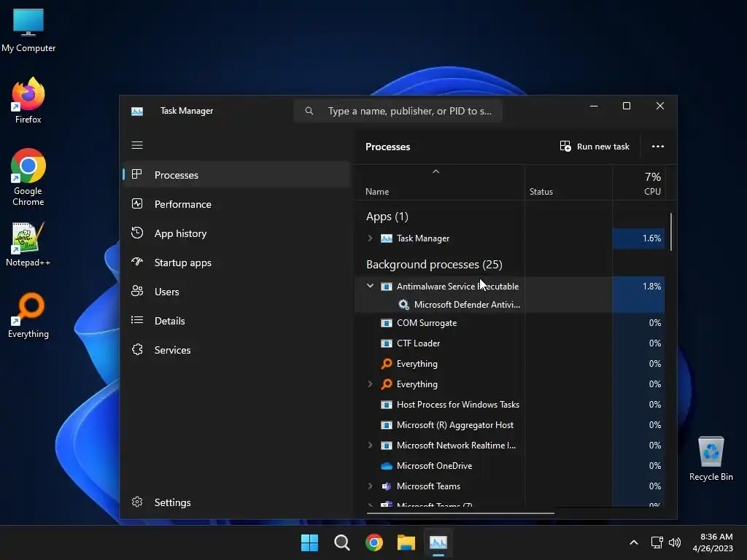Click the Services puzzle icon

(136, 349)
